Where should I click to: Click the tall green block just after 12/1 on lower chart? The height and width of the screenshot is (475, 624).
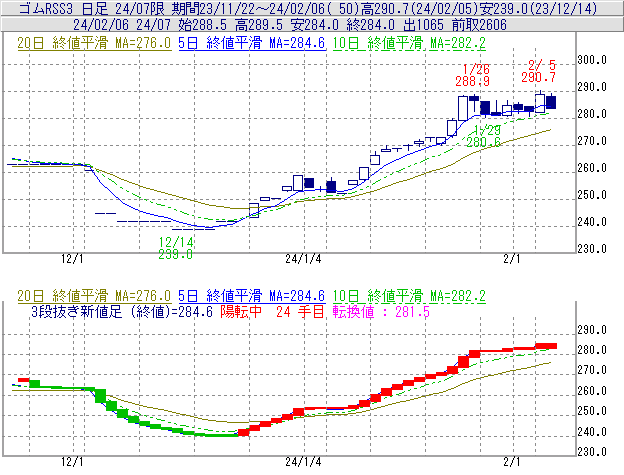point(100,396)
